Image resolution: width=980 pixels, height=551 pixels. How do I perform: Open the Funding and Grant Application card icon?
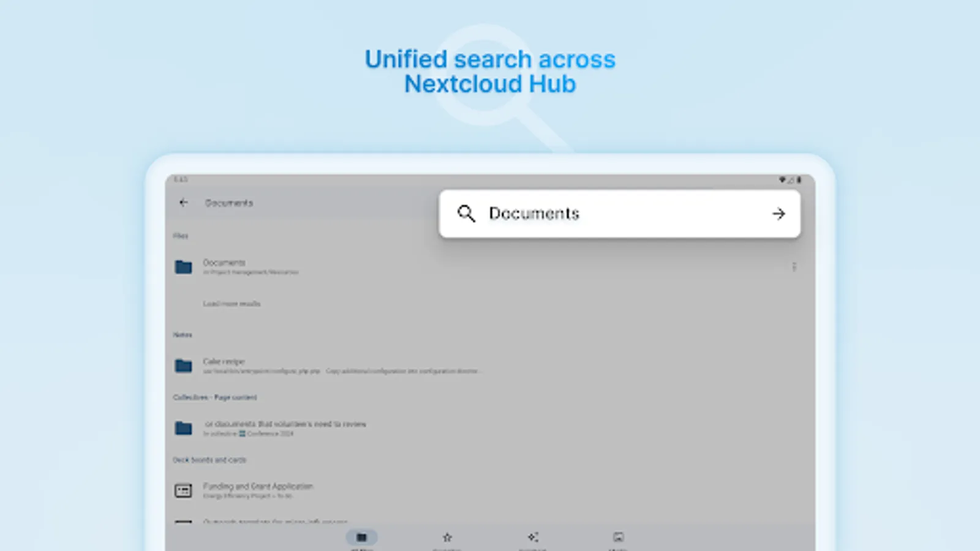click(x=183, y=490)
